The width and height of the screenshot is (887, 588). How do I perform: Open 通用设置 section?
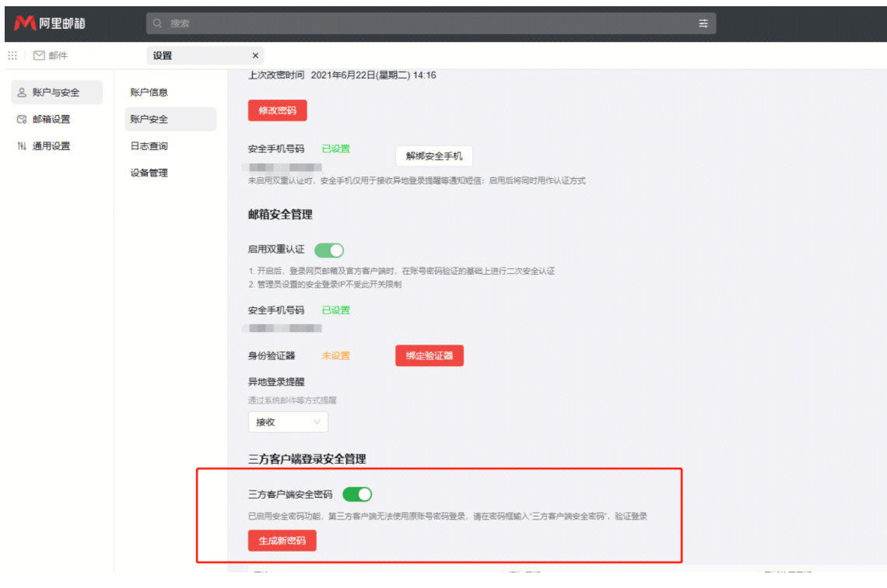(x=57, y=146)
